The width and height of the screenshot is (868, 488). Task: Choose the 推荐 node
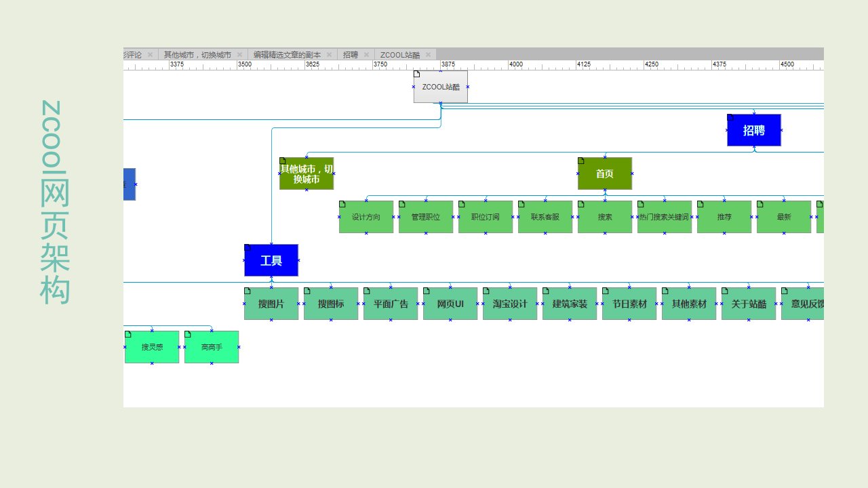click(x=724, y=217)
